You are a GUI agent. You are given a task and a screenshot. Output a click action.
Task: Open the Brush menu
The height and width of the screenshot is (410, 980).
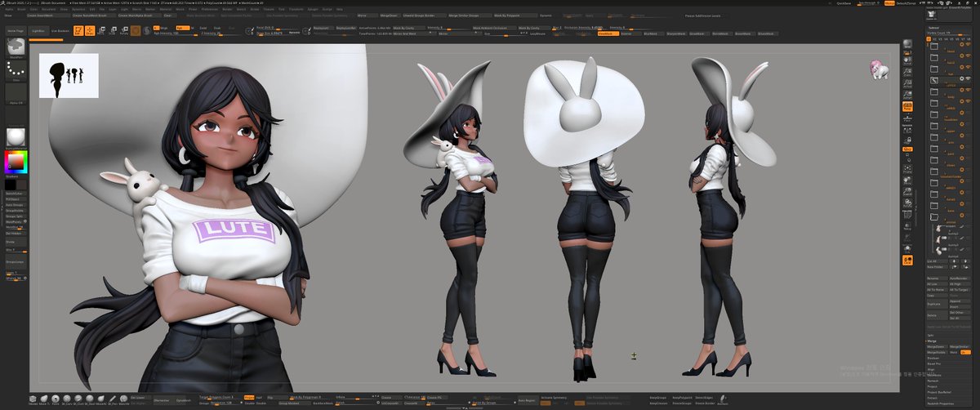[21, 9]
